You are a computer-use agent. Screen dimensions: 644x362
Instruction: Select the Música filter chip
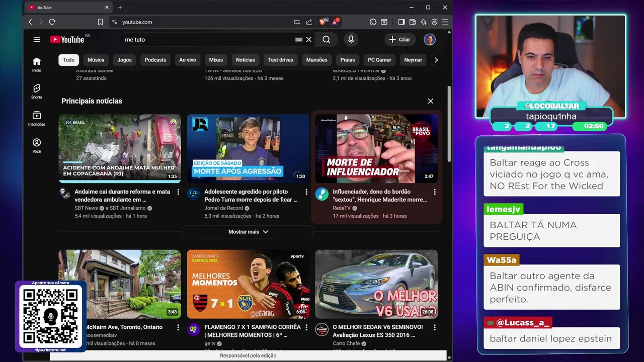[x=96, y=60]
